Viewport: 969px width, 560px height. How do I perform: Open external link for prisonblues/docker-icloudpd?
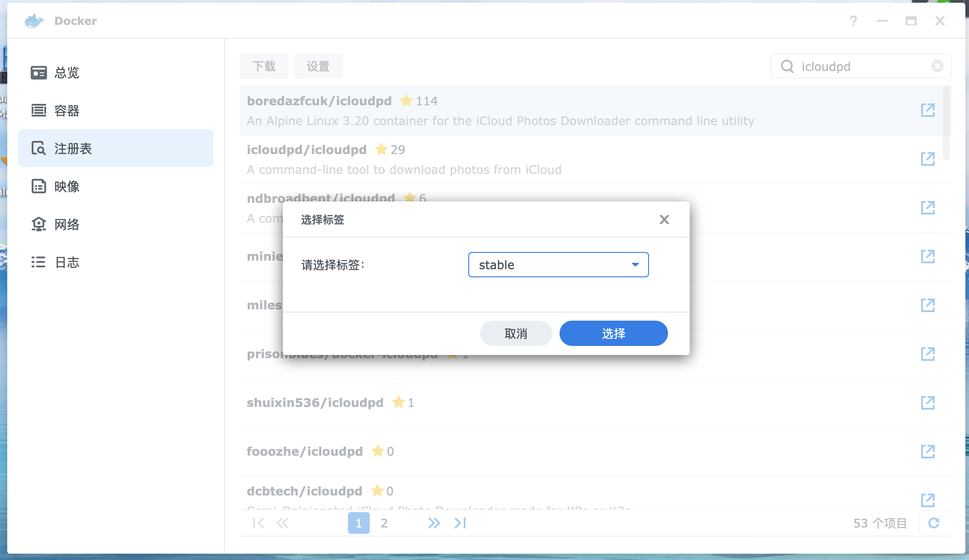[x=928, y=354]
